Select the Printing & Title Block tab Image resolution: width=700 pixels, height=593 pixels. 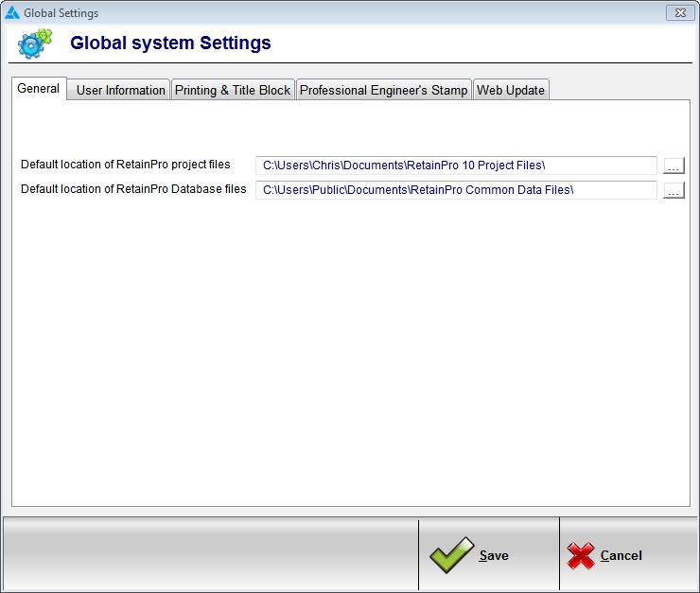point(233,90)
